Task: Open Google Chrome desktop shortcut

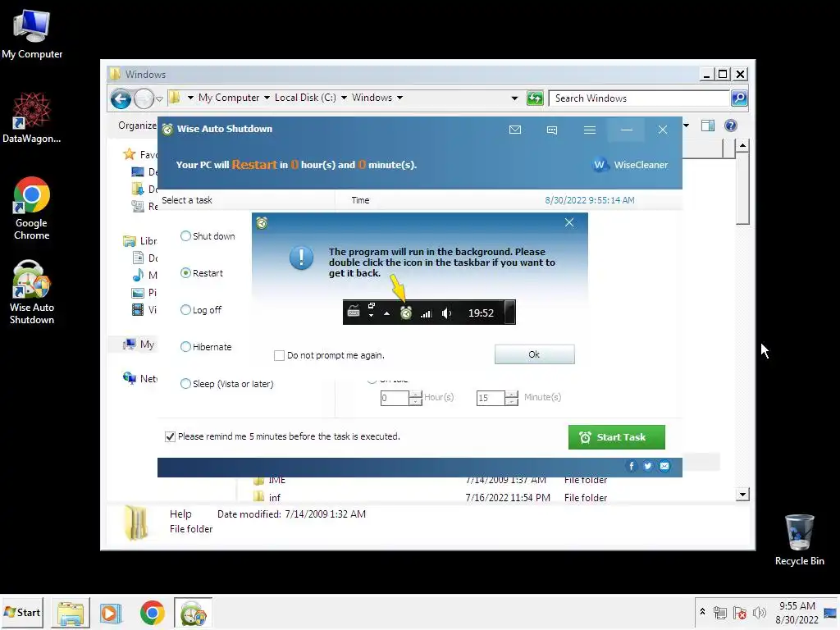Action: (x=32, y=209)
